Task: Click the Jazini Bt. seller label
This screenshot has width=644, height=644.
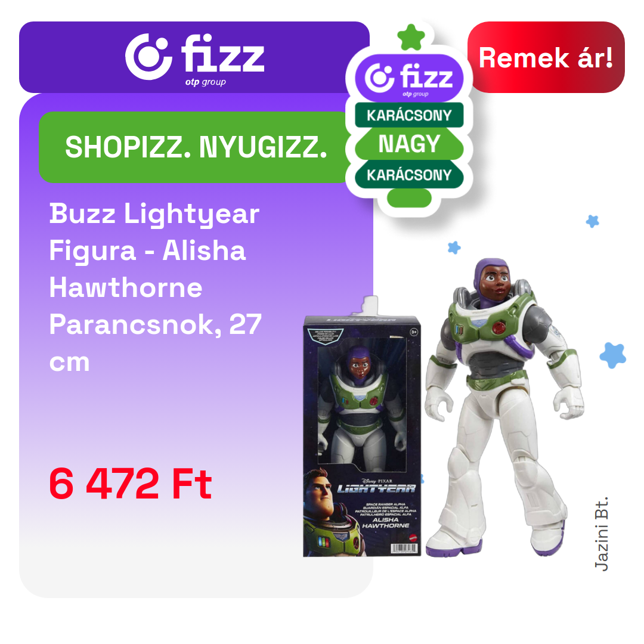Action: coord(601,534)
